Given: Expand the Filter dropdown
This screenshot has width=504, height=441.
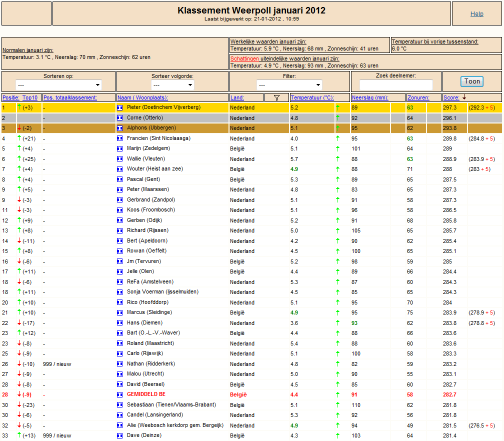Looking at the screenshot, I should [x=289, y=85].
